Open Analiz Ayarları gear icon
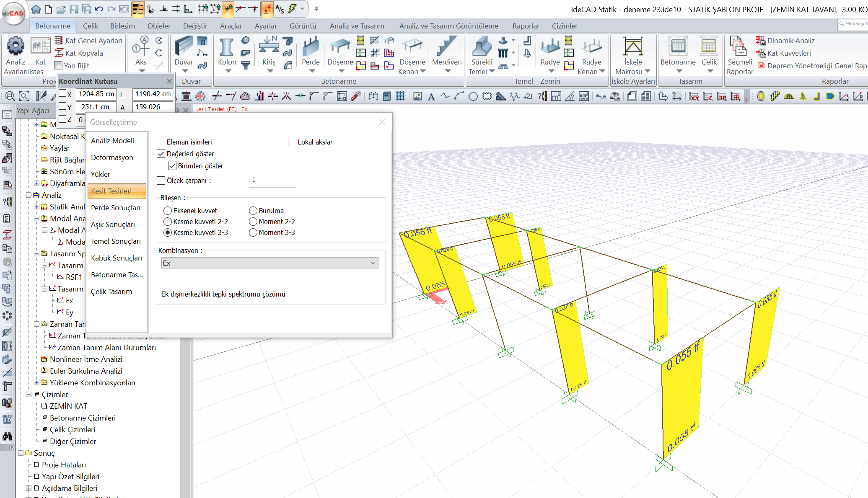This screenshot has width=868, height=498. click(x=16, y=46)
